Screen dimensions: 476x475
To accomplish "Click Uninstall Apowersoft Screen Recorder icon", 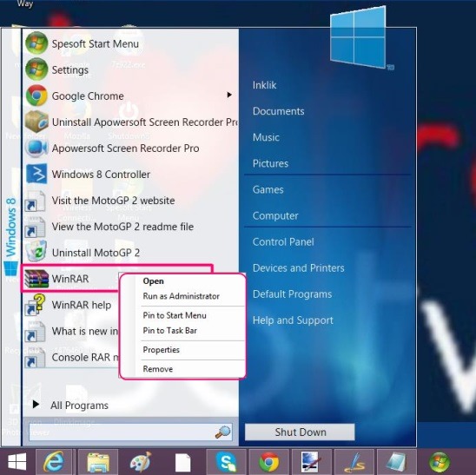I will pos(36,122).
